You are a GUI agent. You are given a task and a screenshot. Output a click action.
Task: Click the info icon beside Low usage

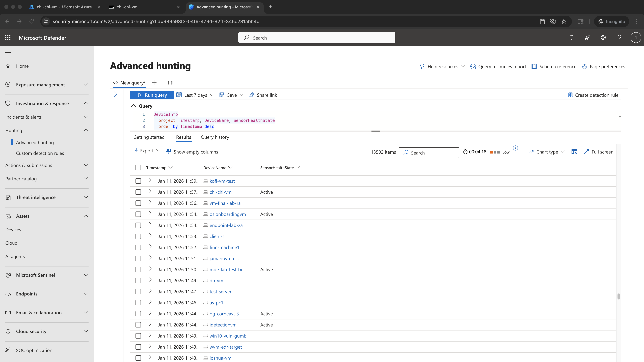click(516, 148)
